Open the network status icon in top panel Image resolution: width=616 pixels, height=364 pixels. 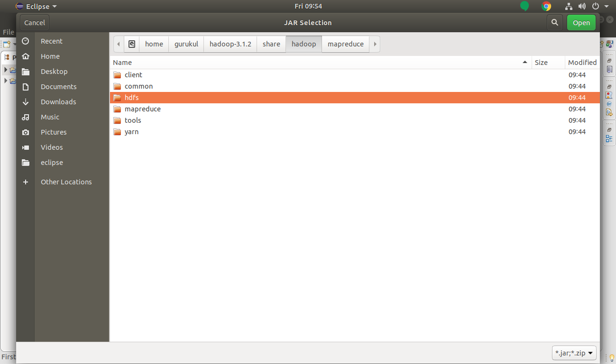[569, 7]
